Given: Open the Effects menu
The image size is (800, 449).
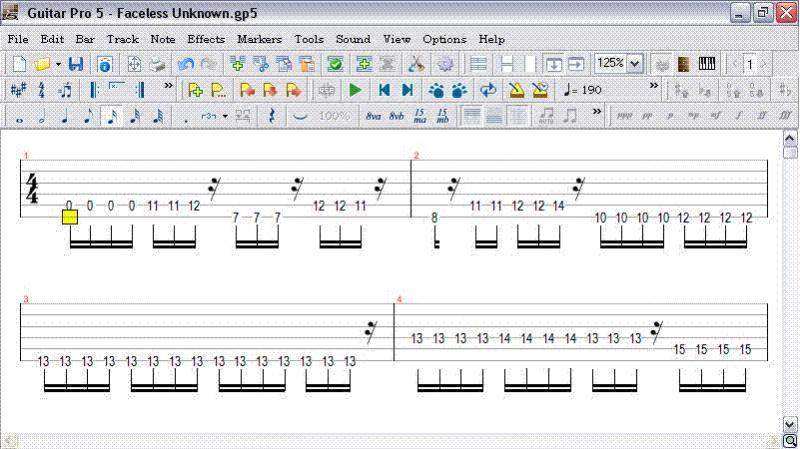Looking at the screenshot, I should (206, 39).
